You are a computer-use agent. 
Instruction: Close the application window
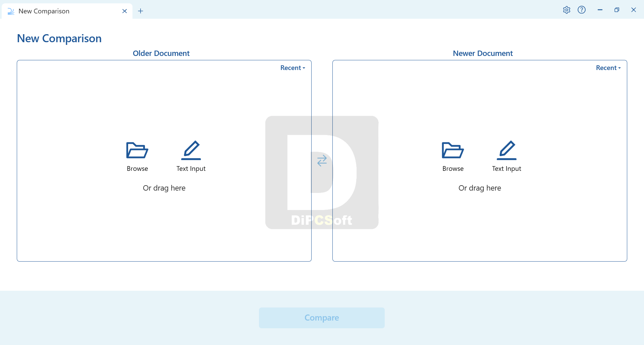[634, 10]
